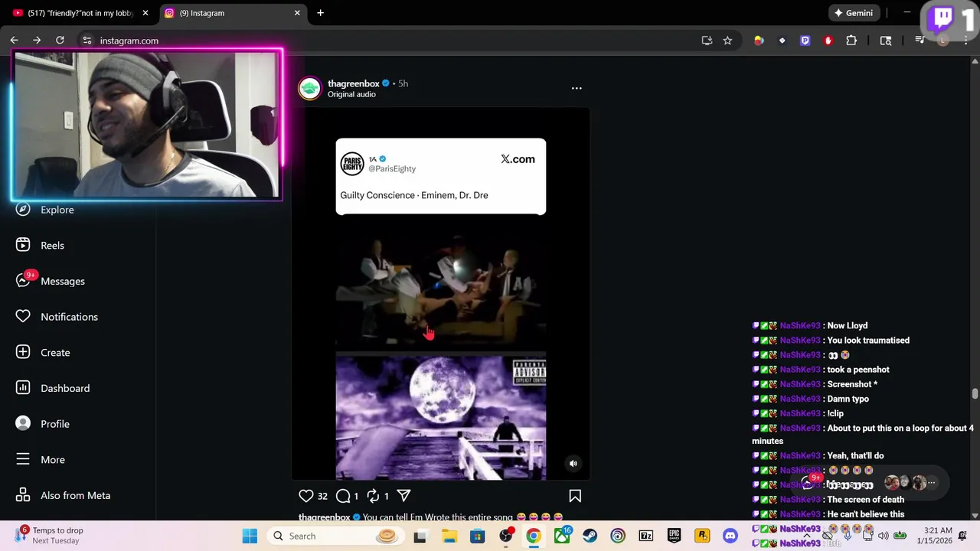
Task: Close the YouTube browser tab
Action: pos(145,13)
